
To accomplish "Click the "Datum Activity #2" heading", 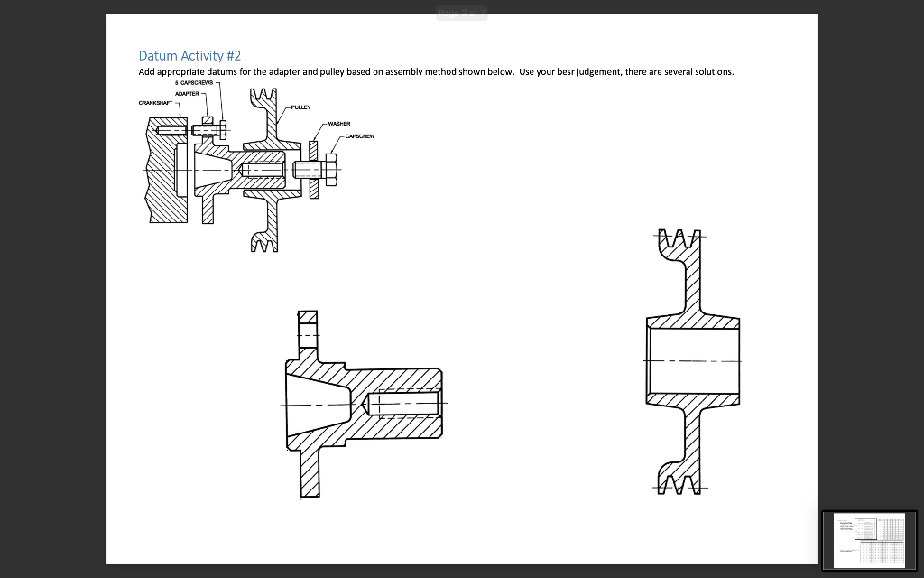I will click(189, 55).
